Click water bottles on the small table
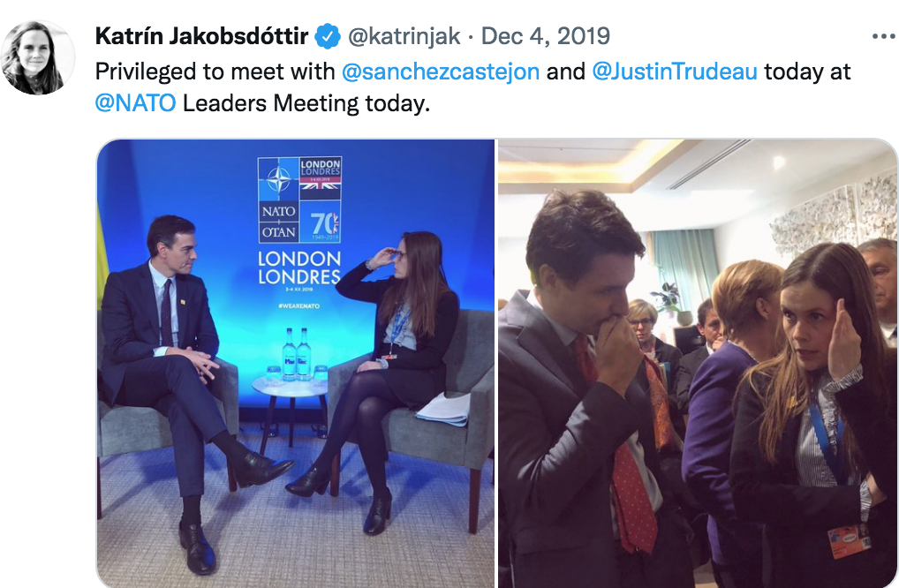This screenshot has width=899, height=588. click(297, 353)
